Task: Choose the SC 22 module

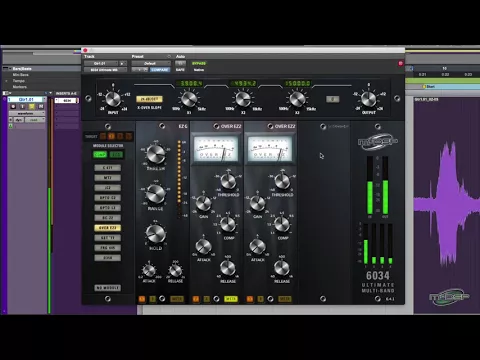Action: (107, 218)
